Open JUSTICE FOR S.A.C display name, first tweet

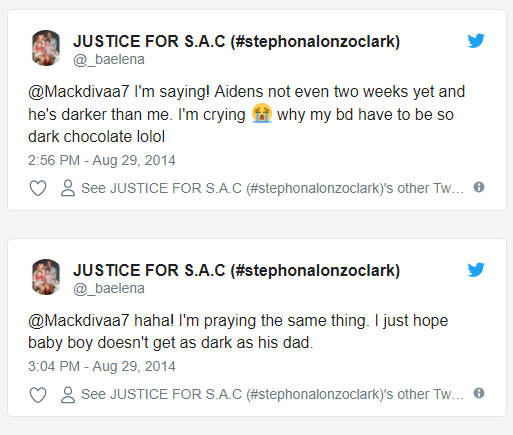237,41
